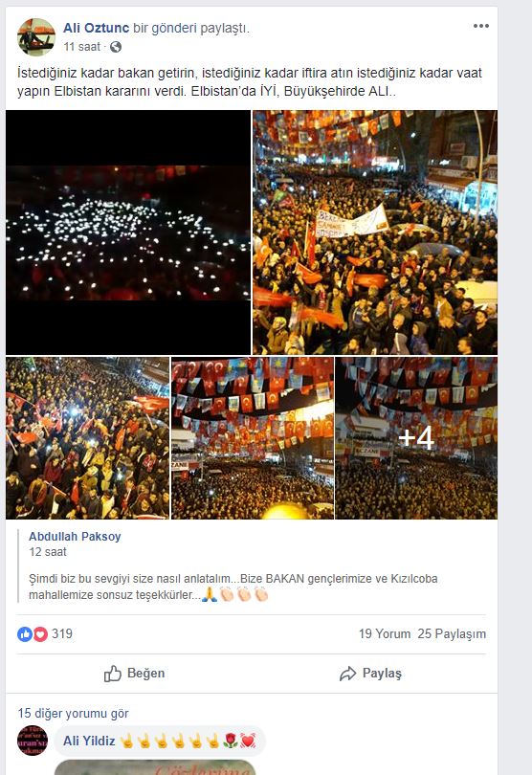Open Ali Yildiz commenter name link

pyautogui.click(x=89, y=741)
